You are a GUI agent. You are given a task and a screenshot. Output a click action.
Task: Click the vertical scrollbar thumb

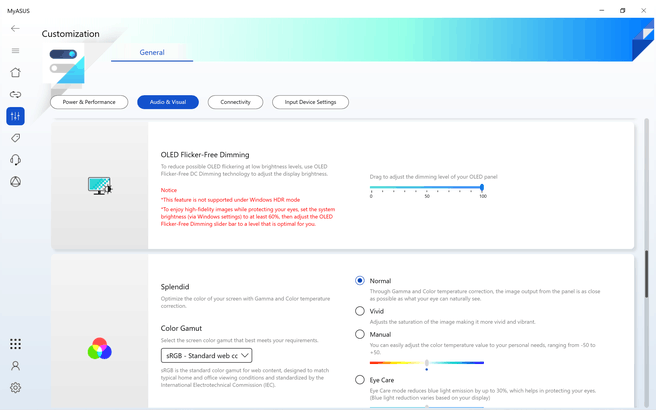coord(647,274)
